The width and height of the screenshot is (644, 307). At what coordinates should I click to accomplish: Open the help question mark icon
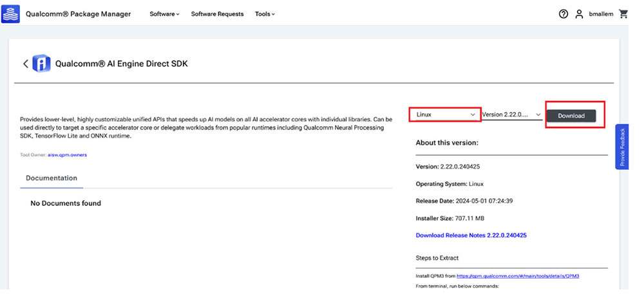563,14
